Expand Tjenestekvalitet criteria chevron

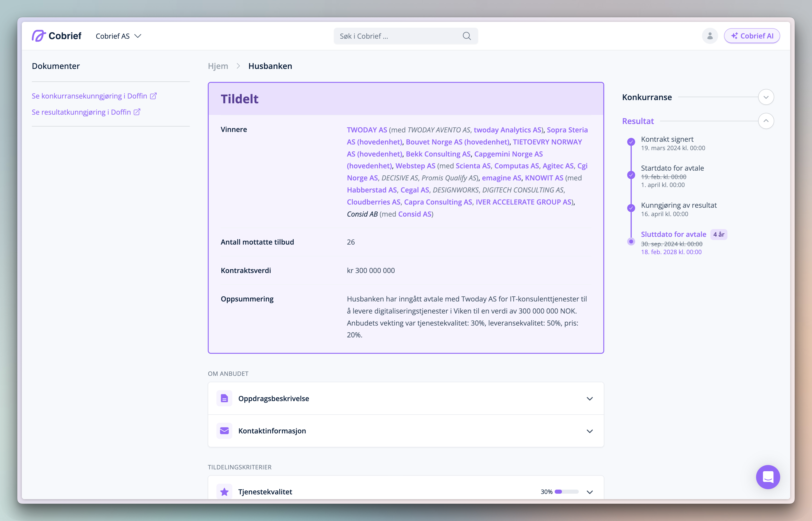(589, 492)
